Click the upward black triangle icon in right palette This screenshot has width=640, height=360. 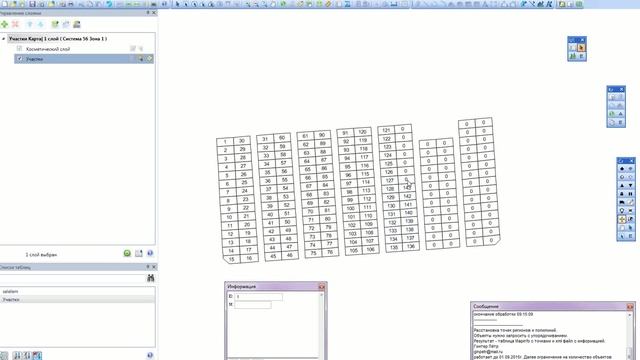pos(622,185)
